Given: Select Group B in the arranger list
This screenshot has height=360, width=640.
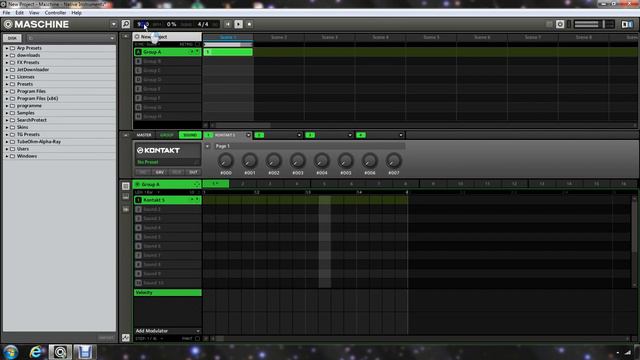Looking at the screenshot, I should 167,61.
